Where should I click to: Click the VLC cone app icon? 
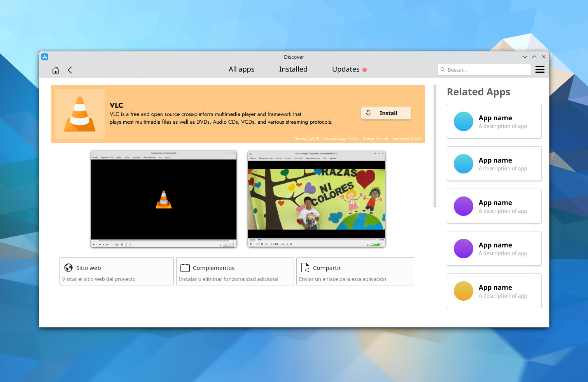(x=80, y=114)
